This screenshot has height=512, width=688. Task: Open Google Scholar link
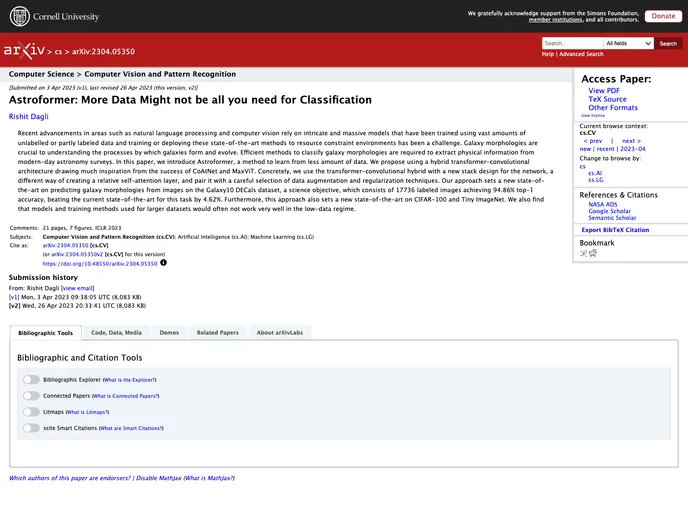click(609, 211)
